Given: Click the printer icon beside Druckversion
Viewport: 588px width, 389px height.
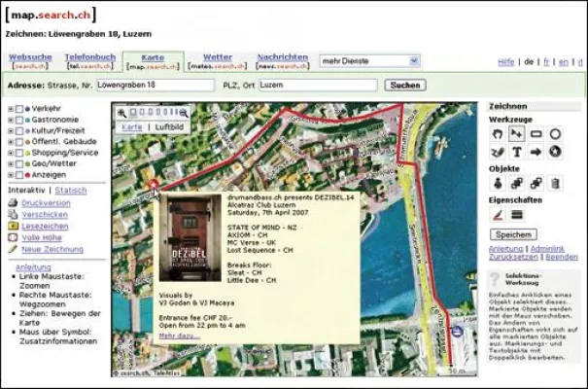Looking at the screenshot, I should tap(14, 203).
